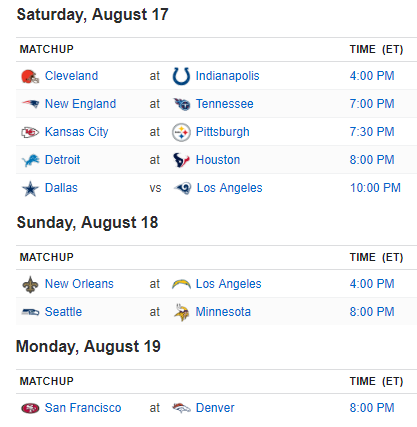The width and height of the screenshot is (417, 427).
Task: Click the Tennessee Titans logo
Action: (182, 104)
